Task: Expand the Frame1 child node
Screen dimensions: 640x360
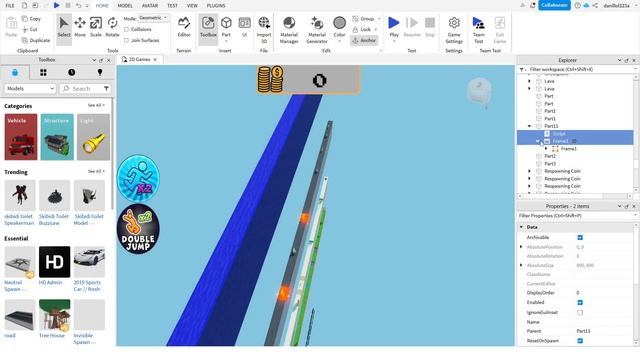Action: pos(546,149)
